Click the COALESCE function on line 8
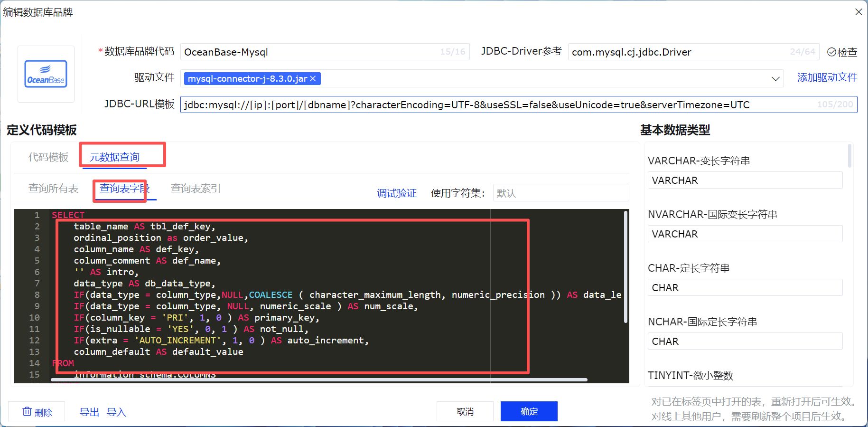This screenshot has width=868, height=427. pos(271,295)
